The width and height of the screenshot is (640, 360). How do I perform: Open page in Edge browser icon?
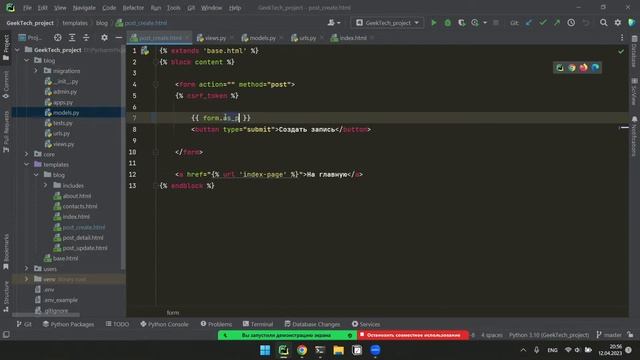595,68
